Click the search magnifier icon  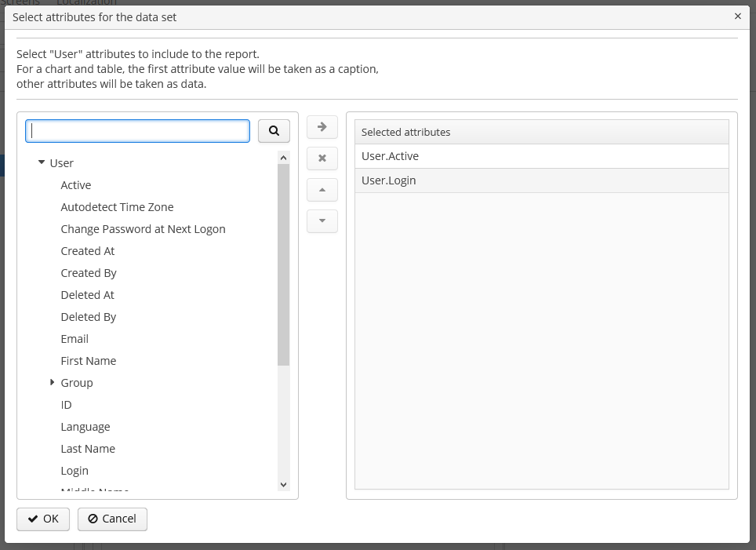click(x=273, y=130)
